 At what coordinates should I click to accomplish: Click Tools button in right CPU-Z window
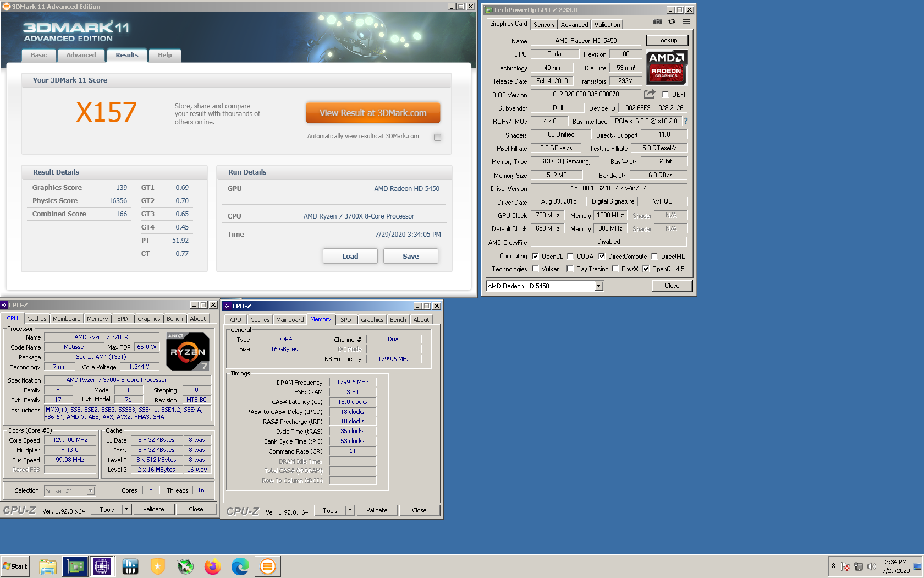330,510
